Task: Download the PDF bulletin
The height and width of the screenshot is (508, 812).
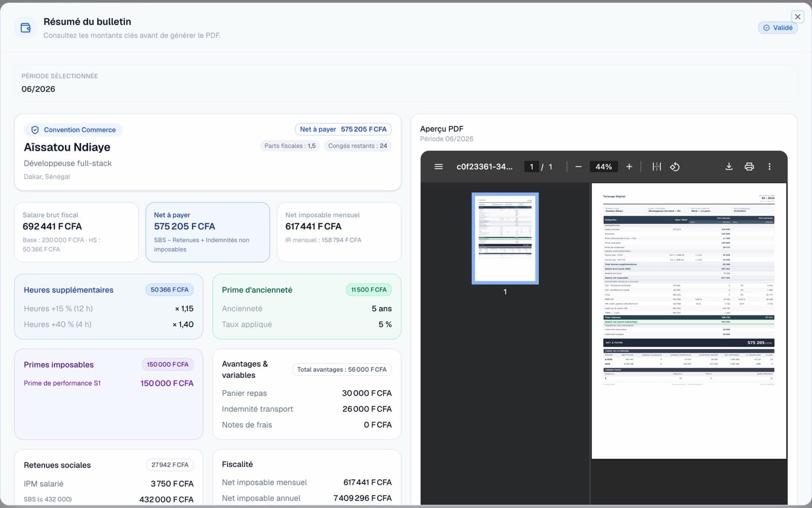Action: pyautogui.click(x=729, y=167)
